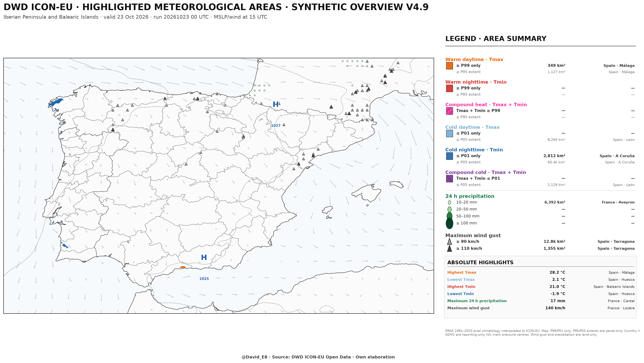
Task: Click the Lowest Tmin label
Action: (x=461, y=294)
